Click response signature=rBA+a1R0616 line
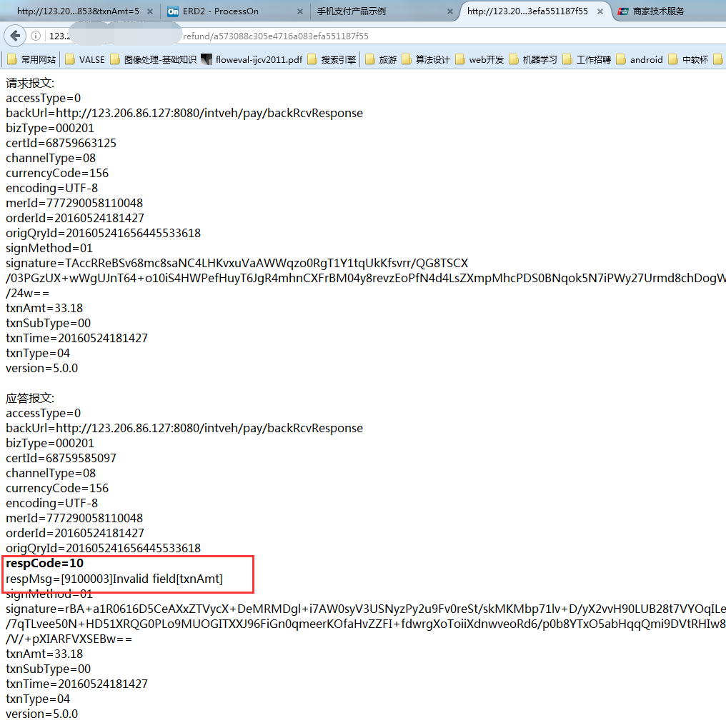The width and height of the screenshot is (726, 728). (366, 609)
